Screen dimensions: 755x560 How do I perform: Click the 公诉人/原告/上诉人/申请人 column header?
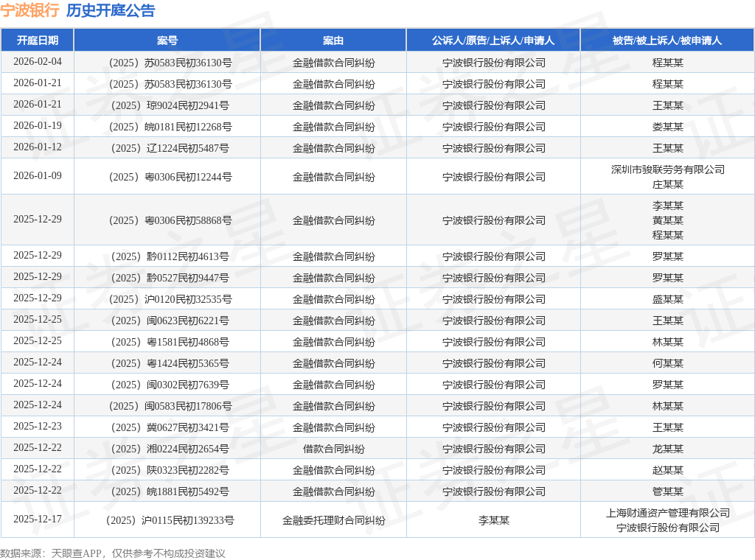tap(493, 41)
